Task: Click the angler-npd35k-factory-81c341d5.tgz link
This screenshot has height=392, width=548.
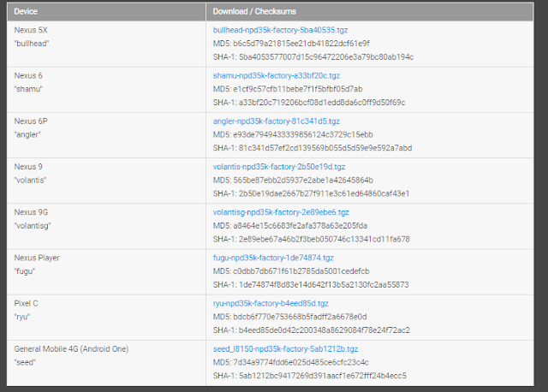Action: coord(276,122)
